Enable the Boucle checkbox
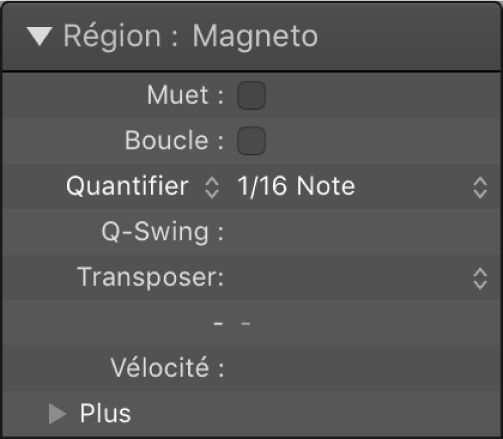 [251, 141]
